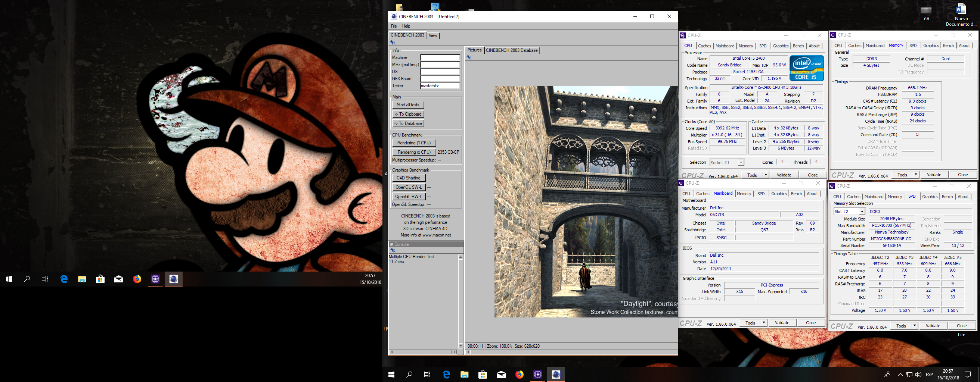980x382 pixels.
Task: Click the Intel Core i5 logo in CPU-Z
Action: [x=807, y=68]
